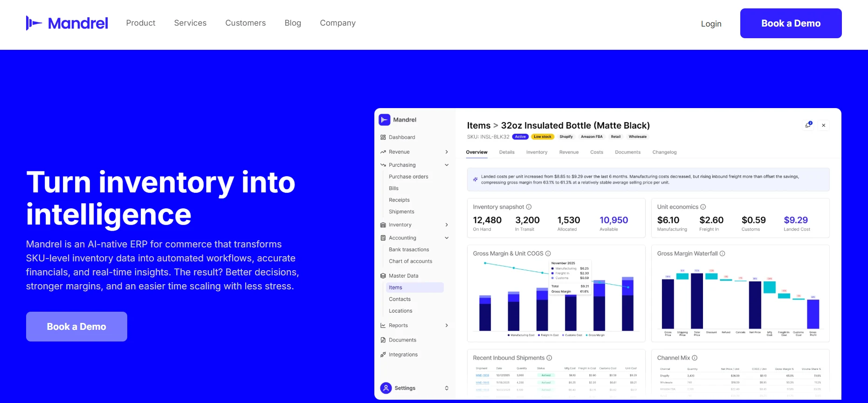This screenshot has width=868, height=403.
Task: Click the Settings user avatar icon
Action: (386, 388)
